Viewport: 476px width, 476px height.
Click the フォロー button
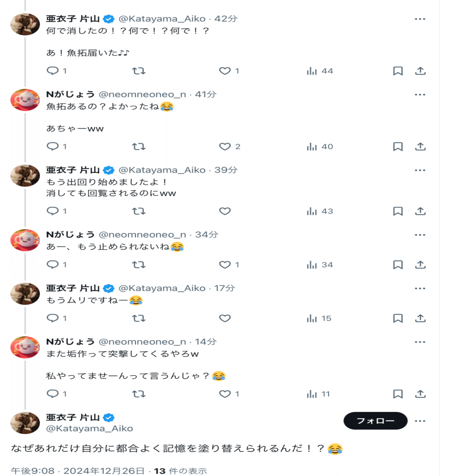375,421
